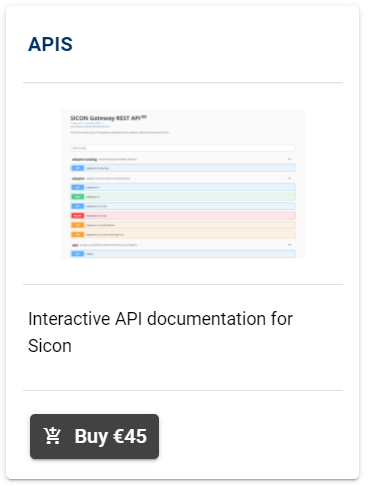Buy the APIS item for €45
The height and width of the screenshot is (486, 371).
pos(94,436)
